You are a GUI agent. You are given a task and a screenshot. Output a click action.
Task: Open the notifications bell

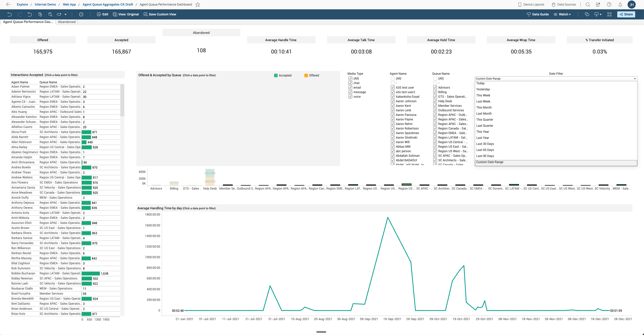click(620, 5)
